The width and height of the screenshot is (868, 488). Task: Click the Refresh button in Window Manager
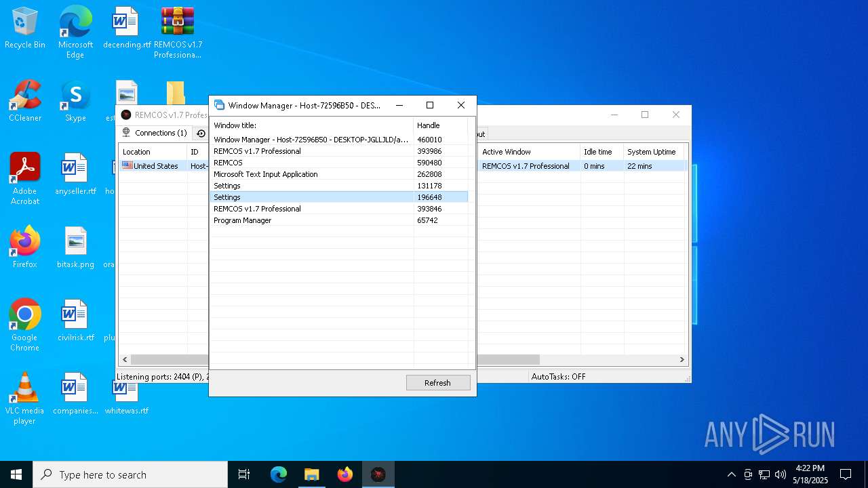(438, 383)
